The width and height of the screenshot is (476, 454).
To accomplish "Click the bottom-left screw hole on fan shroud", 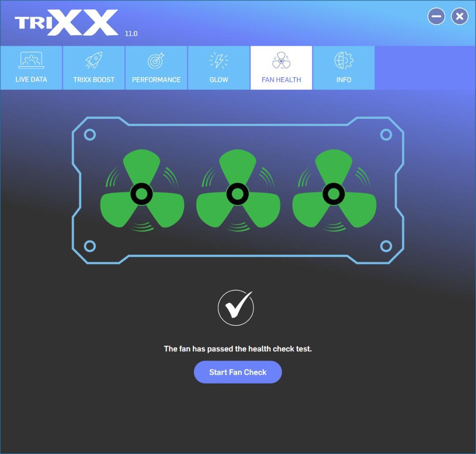I will click(90, 246).
